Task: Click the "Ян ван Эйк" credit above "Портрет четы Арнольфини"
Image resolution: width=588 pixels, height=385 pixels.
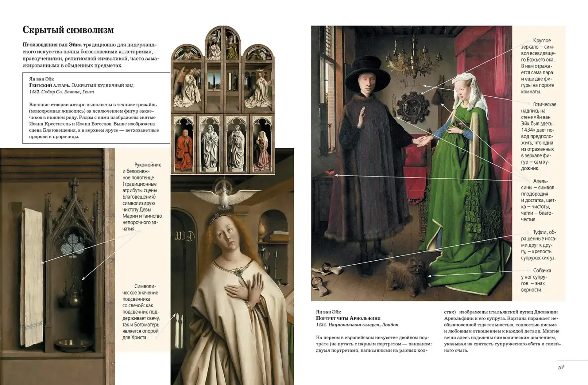Action: point(328,312)
